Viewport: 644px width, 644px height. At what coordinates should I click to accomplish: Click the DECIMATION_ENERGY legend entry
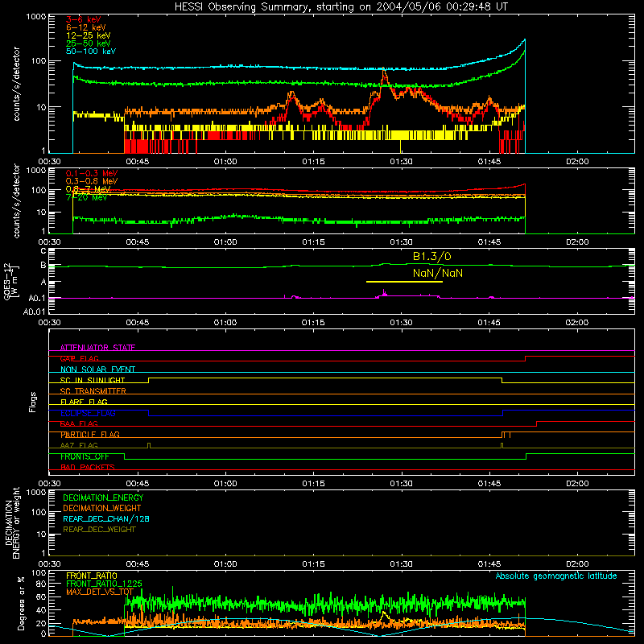103,497
